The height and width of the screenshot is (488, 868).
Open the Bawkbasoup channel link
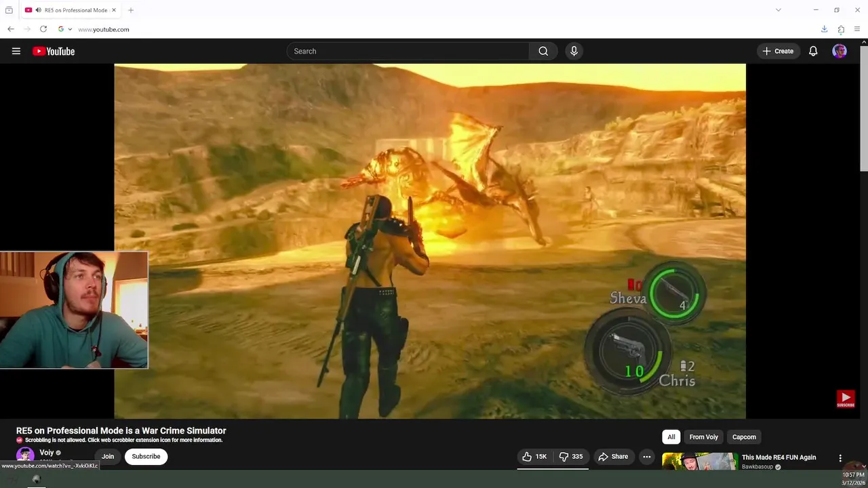[x=758, y=466]
